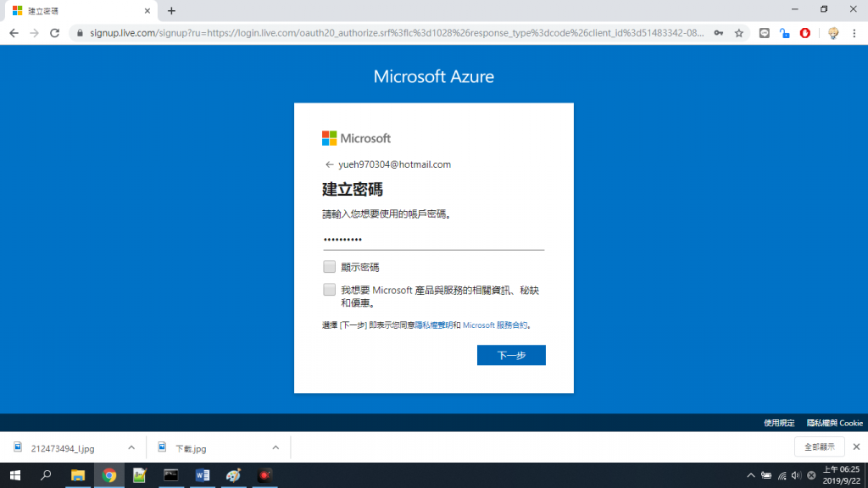The height and width of the screenshot is (488, 868).
Task: Open Windows search from the taskbar
Action: point(46,475)
